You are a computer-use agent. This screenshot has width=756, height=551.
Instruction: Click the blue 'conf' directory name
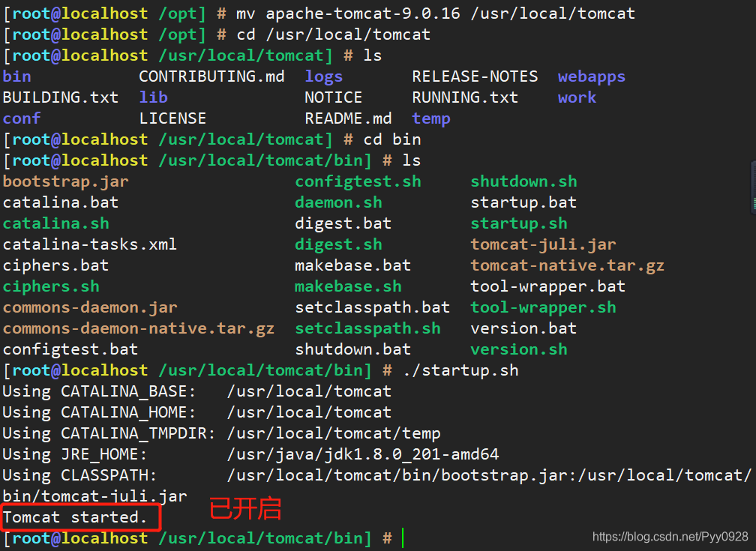pyautogui.click(x=22, y=118)
